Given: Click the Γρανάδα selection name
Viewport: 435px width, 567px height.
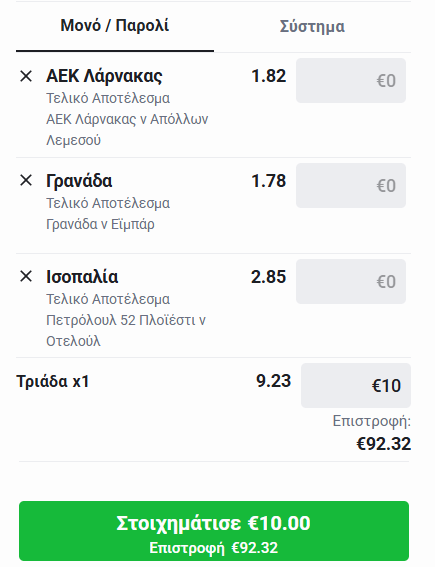Looking at the screenshot, I should [79, 181].
